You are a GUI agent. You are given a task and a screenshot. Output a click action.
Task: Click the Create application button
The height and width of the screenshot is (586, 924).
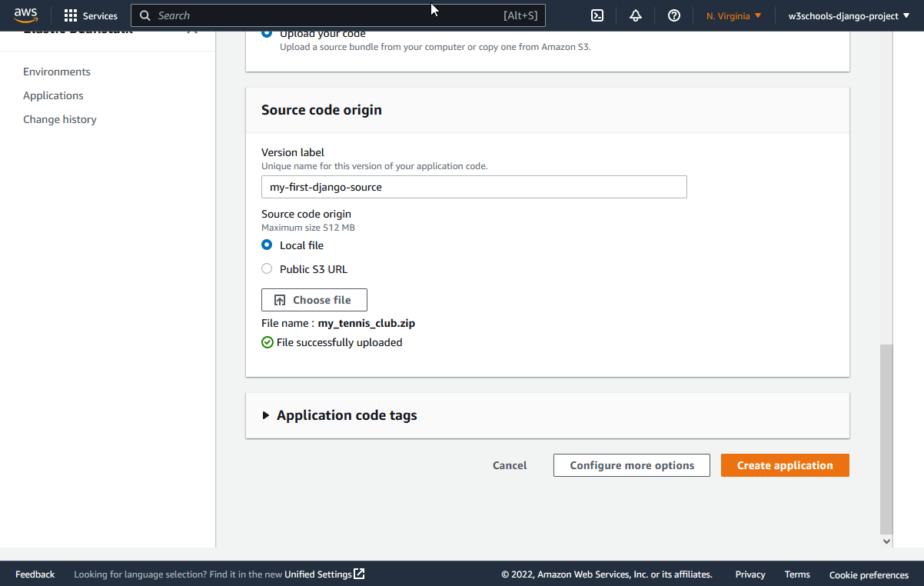tap(785, 465)
